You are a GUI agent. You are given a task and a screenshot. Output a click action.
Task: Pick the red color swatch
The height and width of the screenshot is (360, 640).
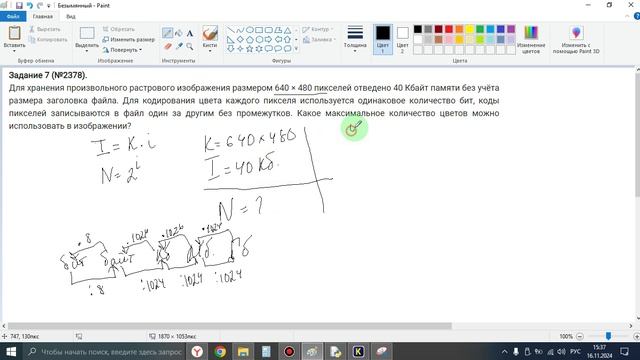[449, 29]
